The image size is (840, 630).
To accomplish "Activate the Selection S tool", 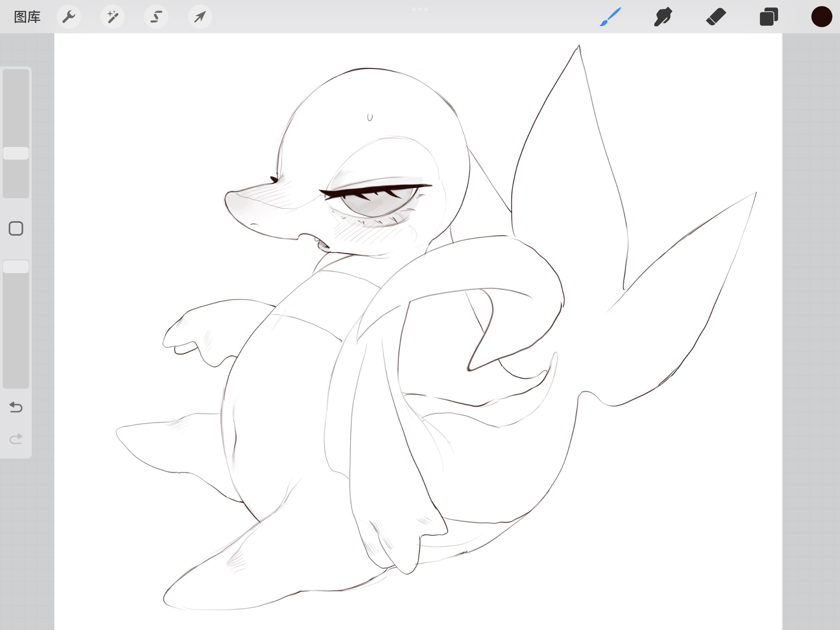I will [156, 17].
